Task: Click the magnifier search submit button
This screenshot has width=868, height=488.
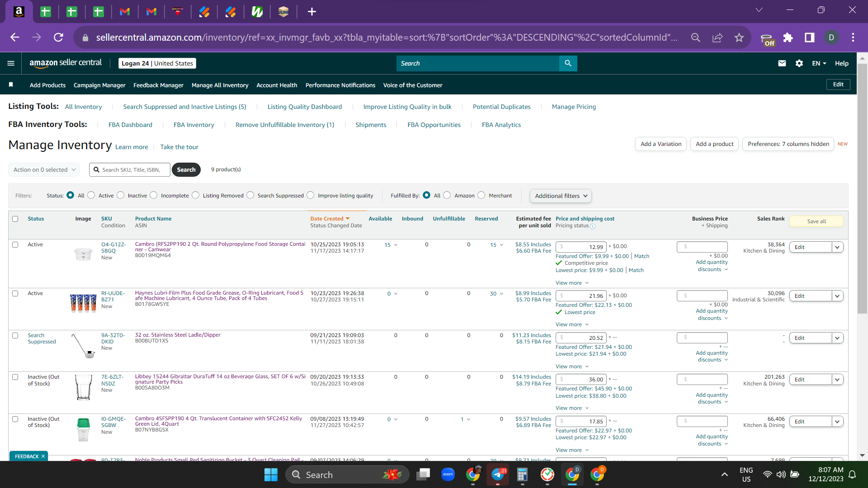Action: pyautogui.click(x=568, y=63)
